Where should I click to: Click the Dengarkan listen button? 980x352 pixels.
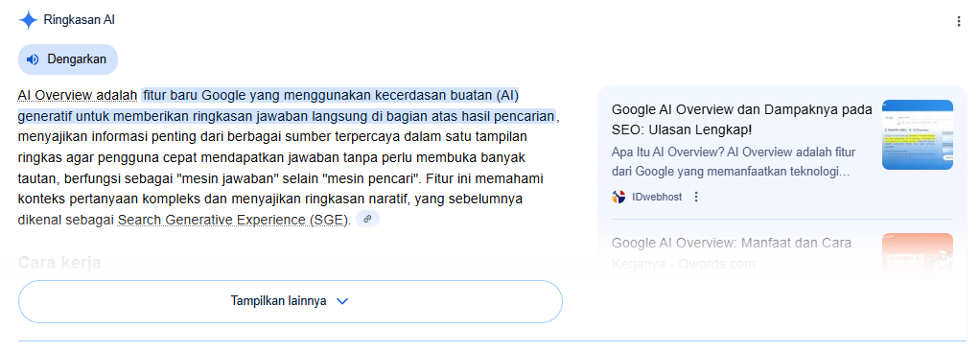[x=68, y=59]
